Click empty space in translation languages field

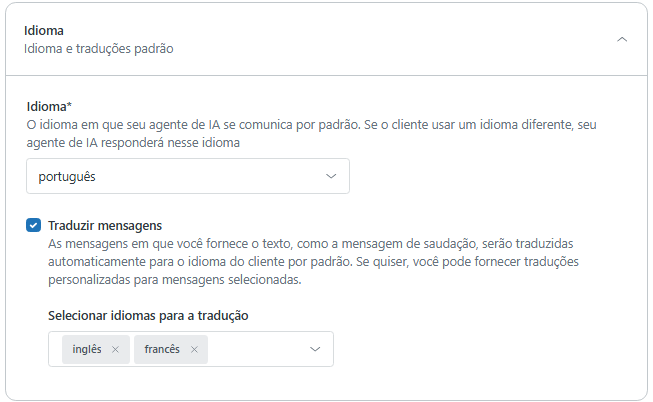[x=255, y=350]
